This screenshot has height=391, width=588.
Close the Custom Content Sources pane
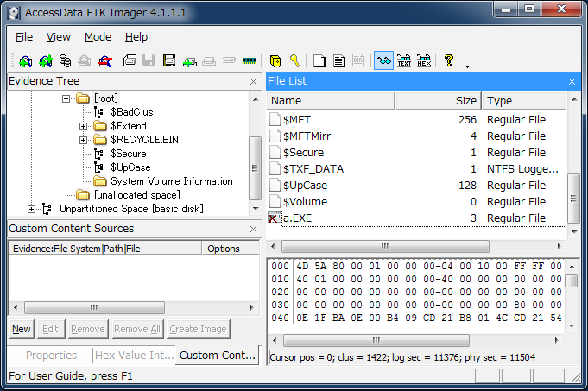pos(254,230)
